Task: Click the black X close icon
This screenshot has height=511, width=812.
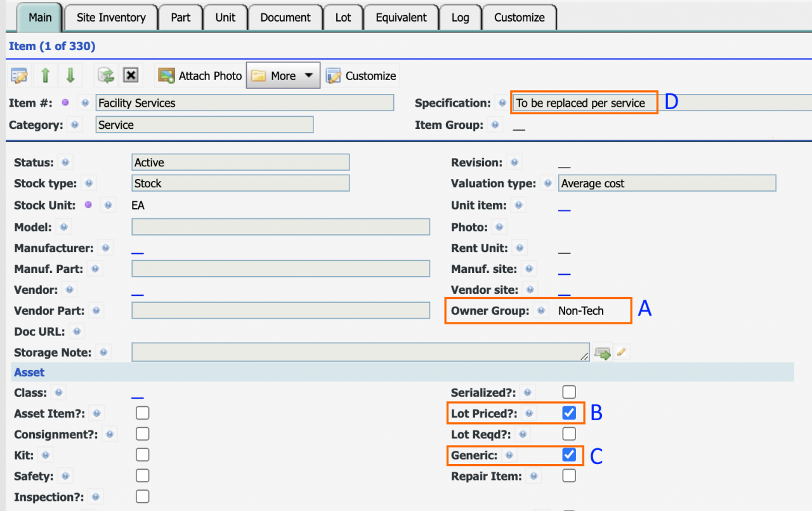Action: pos(131,76)
